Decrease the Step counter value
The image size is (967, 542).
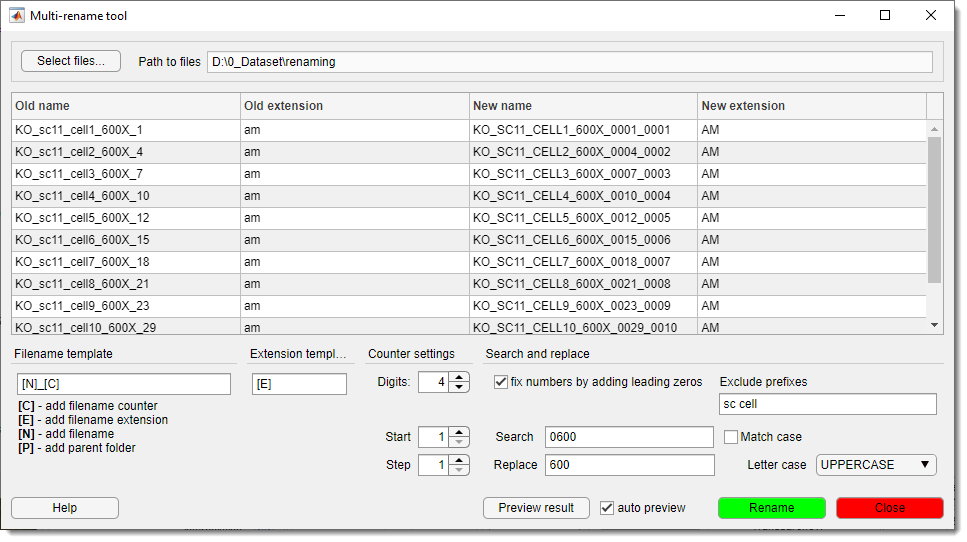459,470
